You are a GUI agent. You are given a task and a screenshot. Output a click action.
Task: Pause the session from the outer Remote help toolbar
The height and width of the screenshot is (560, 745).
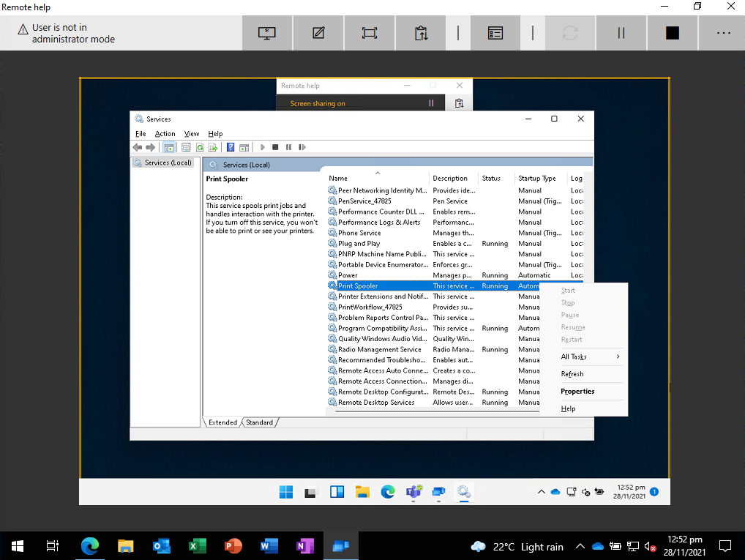point(621,33)
